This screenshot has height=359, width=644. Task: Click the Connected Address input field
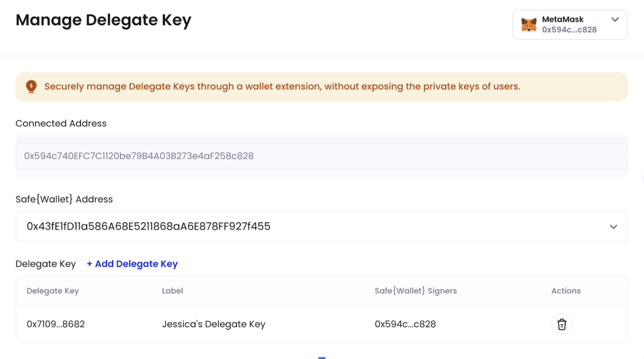click(x=321, y=156)
